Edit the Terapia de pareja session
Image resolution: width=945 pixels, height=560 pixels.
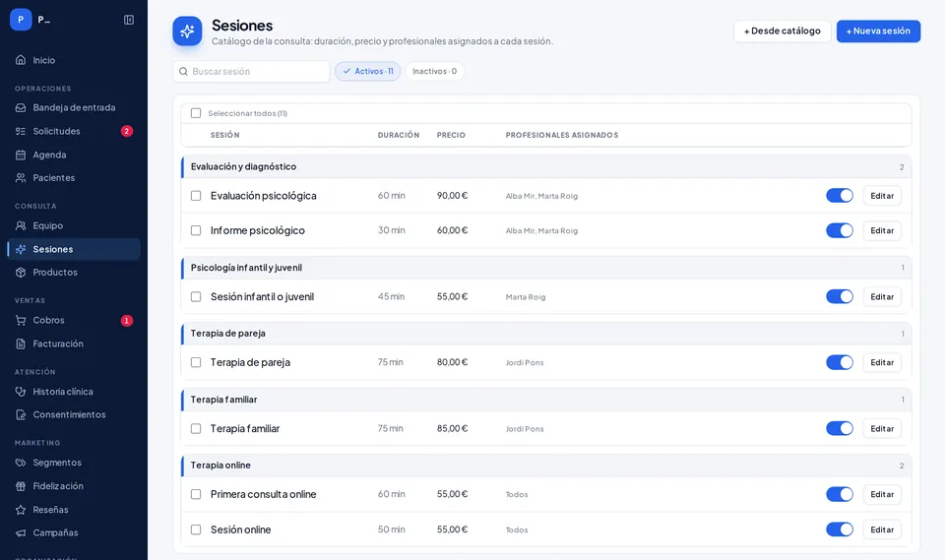[882, 362]
